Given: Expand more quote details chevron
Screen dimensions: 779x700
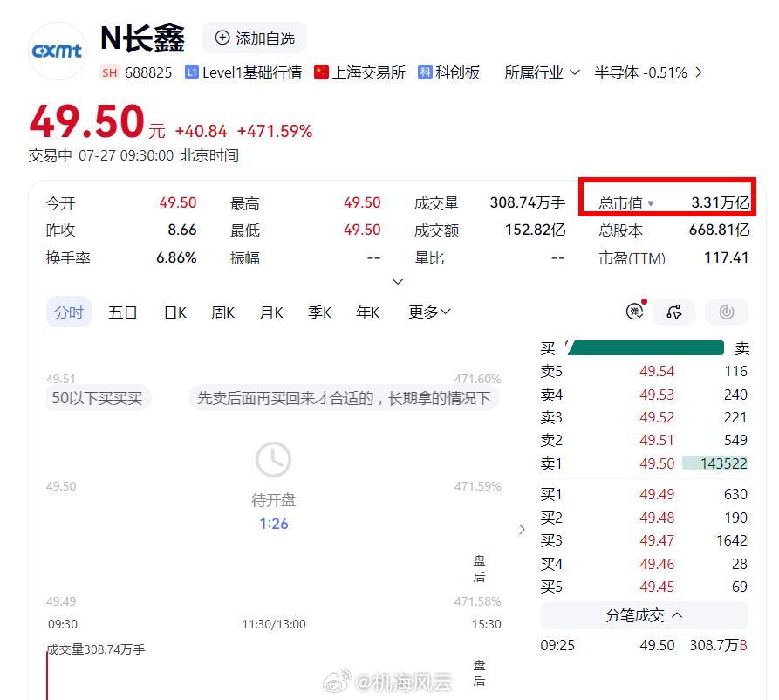Looking at the screenshot, I should (x=398, y=281).
